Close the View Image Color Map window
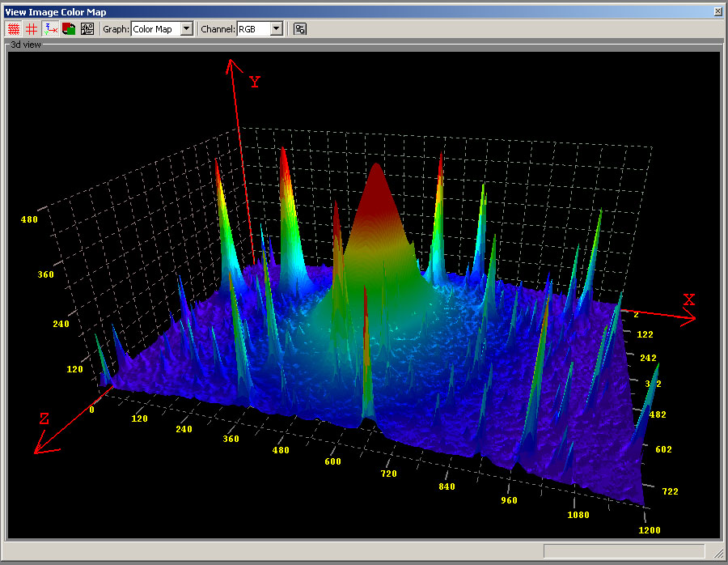Screen dimensions: 728x565 pos(717,11)
